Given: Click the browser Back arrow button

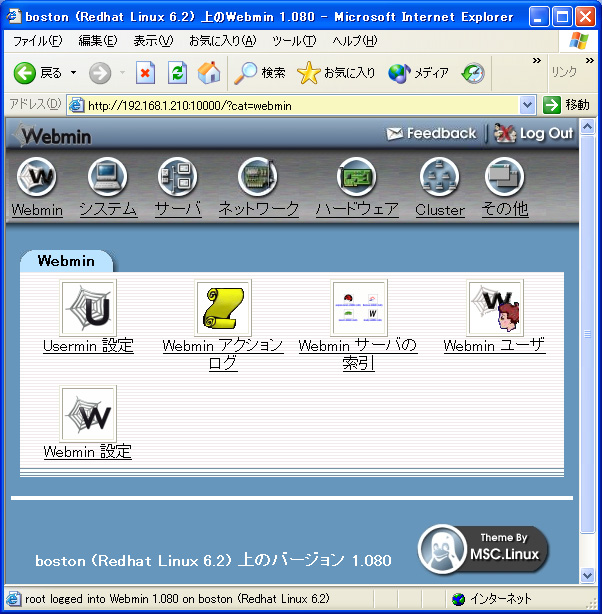Looking at the screenshot, I should pyautogui.click(x=25, y=73).
